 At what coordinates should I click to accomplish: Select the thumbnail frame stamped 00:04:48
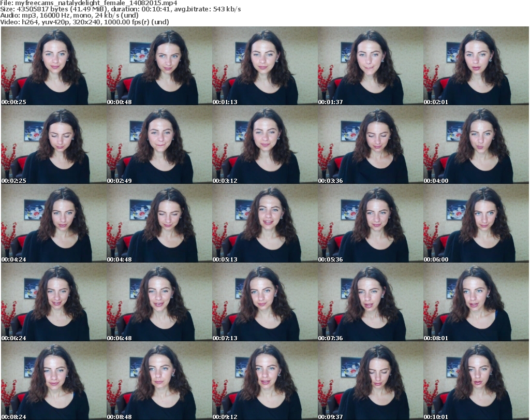(x=159, y=224)
